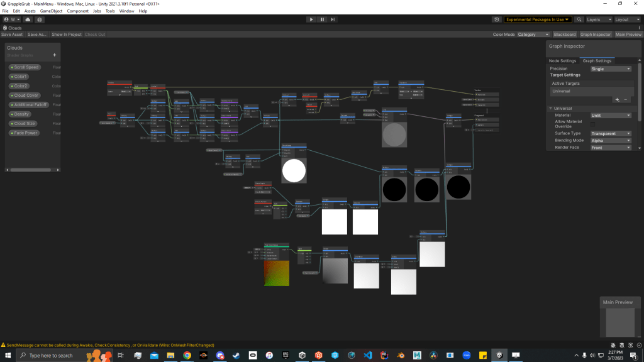
Task: Open the undo history icon
Action: pyautogui.click(x=497, y=19)
